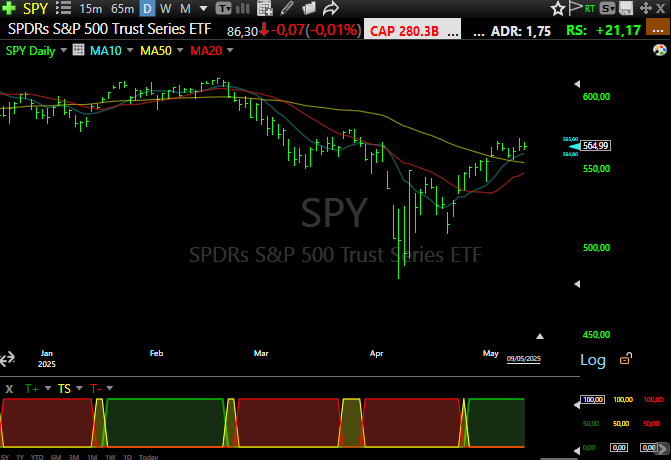The width and height of the screenshot is (671, 460).
Task: Switch to 15m timeframe
Action: pyautogui.click(x=91, y=9)
